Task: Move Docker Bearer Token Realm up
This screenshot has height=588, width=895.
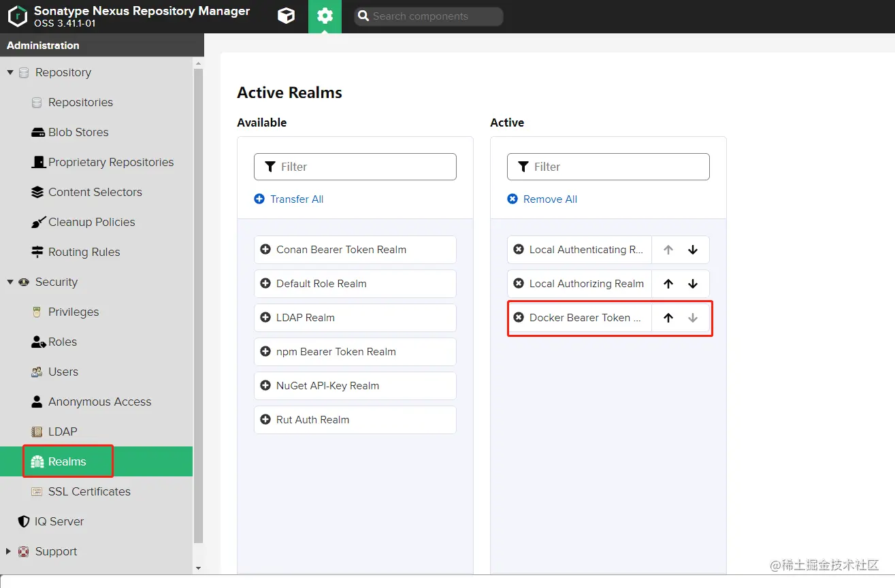Action: [668, 318]
